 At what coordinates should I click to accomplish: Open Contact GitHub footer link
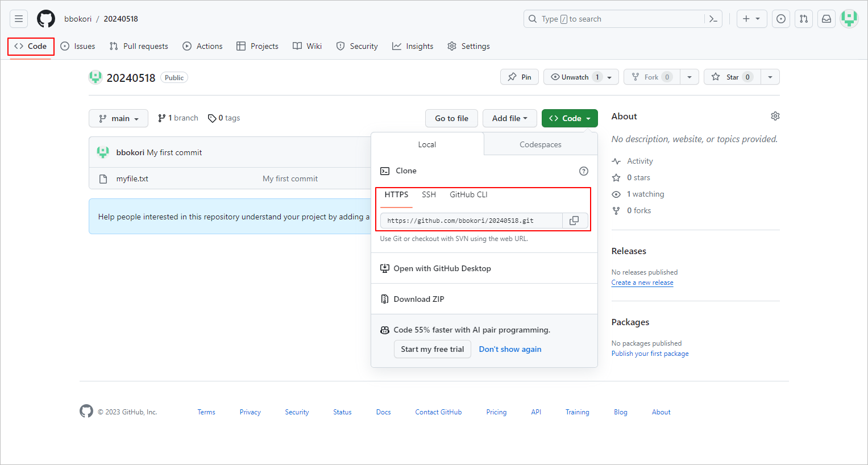coord(438,412)
